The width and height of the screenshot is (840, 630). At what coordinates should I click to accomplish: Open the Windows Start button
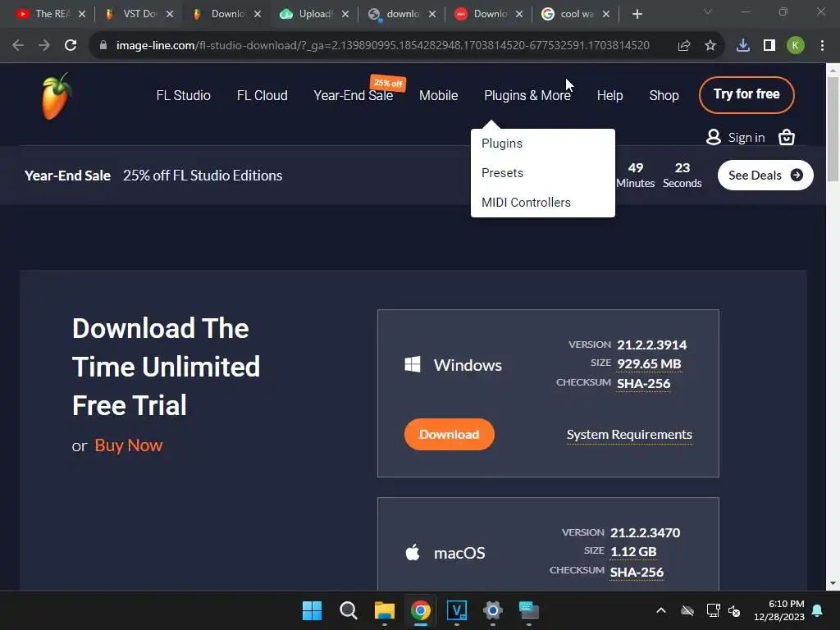coord(312,610)
